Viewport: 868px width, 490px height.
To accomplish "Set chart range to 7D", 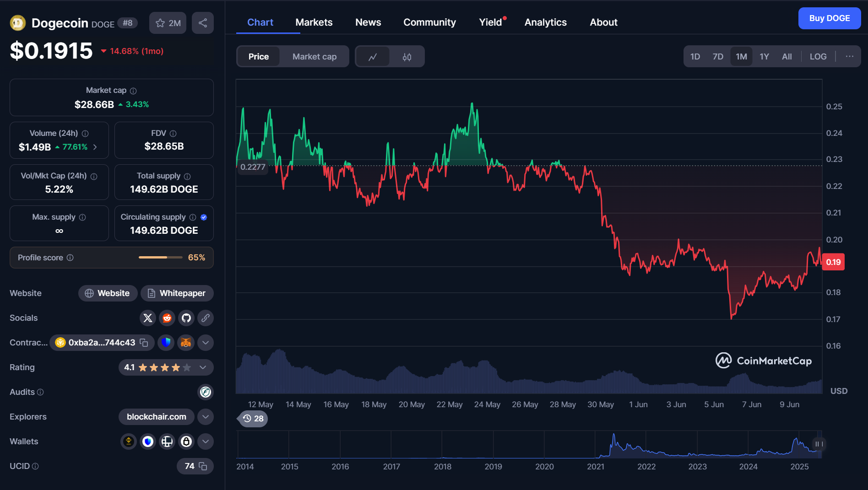I will coord(718,57).
